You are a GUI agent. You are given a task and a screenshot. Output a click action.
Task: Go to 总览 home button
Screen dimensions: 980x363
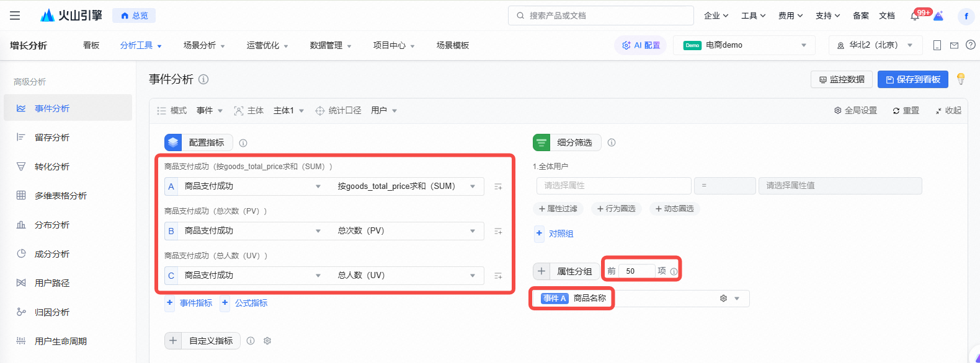coord(134,15)
